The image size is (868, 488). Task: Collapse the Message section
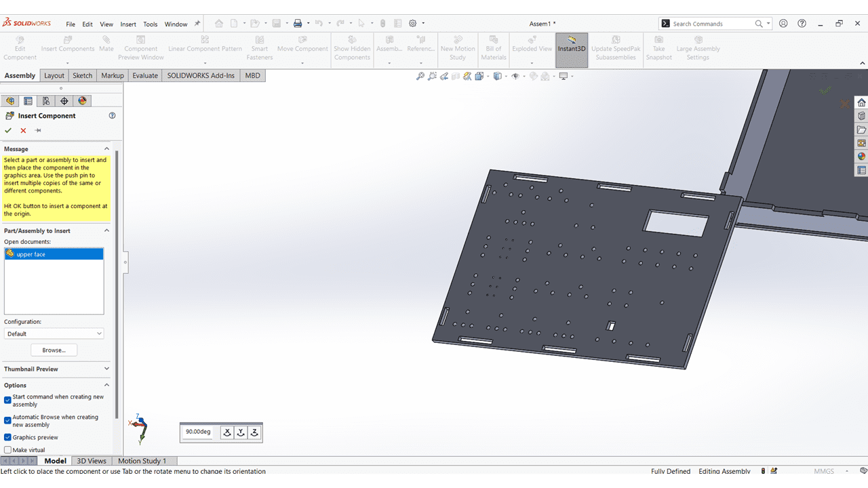106,148
